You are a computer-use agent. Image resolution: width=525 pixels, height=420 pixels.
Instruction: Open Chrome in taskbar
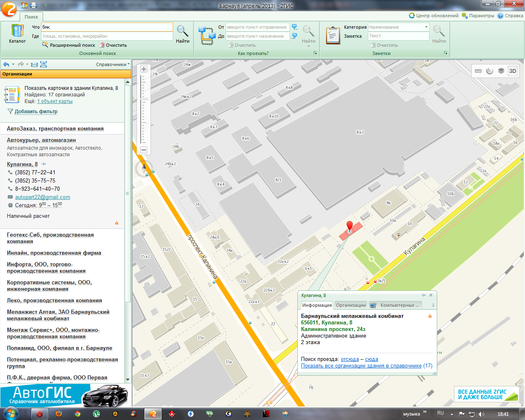coord(77,414)
